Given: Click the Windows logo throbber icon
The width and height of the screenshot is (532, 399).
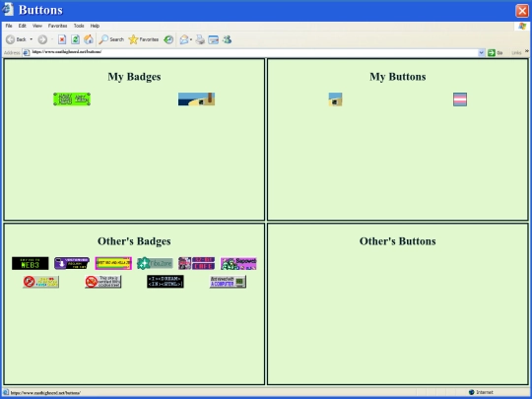Looking at the screenshot, I should point(522,27).
